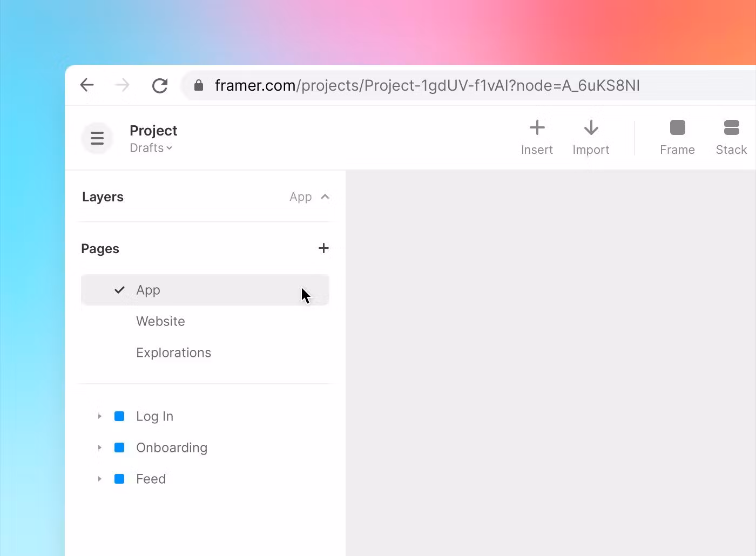756x556 pixels.
Task: Switch to the Website page
Action: point(160,321)
